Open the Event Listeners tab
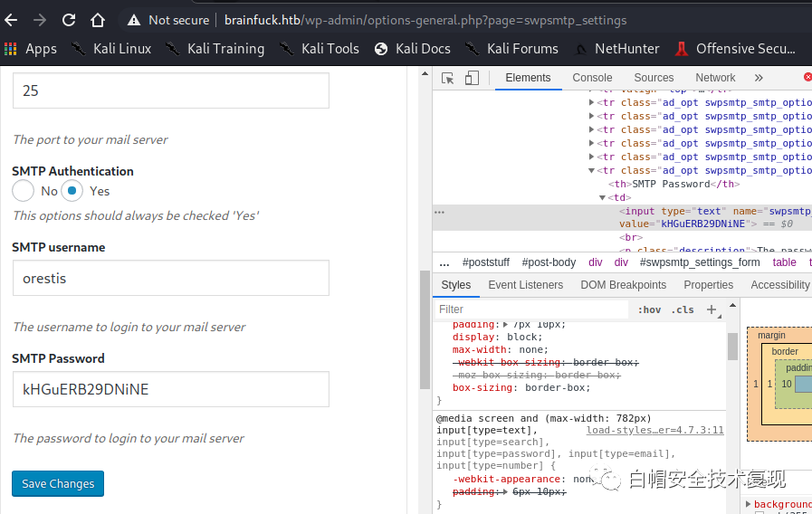Viewport: 812px width, 514px height. (525, 284)
